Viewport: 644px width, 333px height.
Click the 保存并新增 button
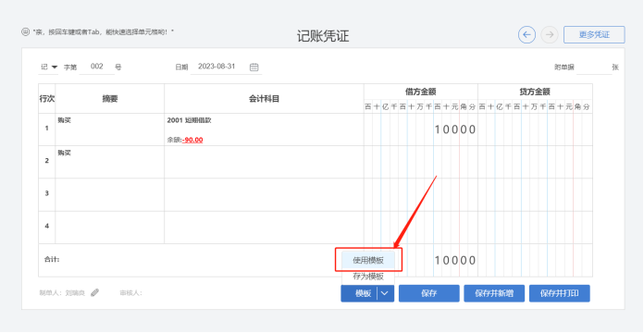[x=494, y=293]
